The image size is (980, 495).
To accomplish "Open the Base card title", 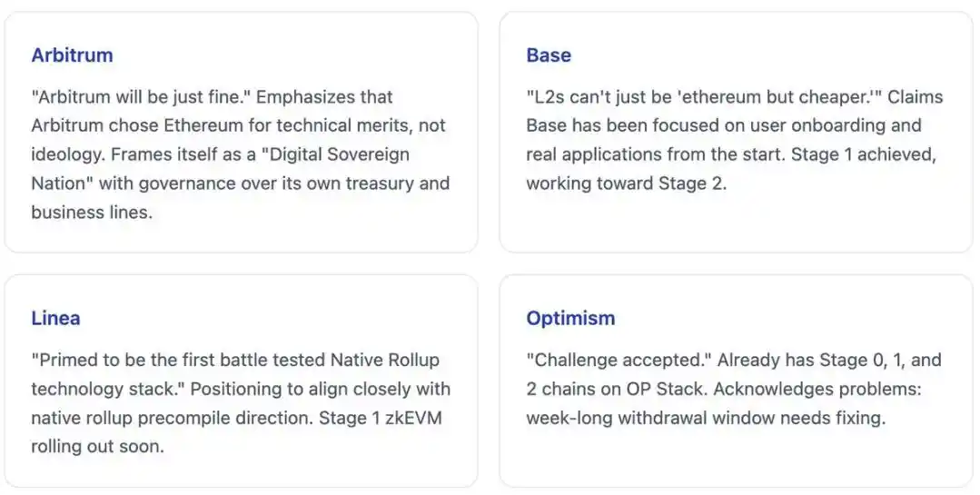I will coord(549,54).
